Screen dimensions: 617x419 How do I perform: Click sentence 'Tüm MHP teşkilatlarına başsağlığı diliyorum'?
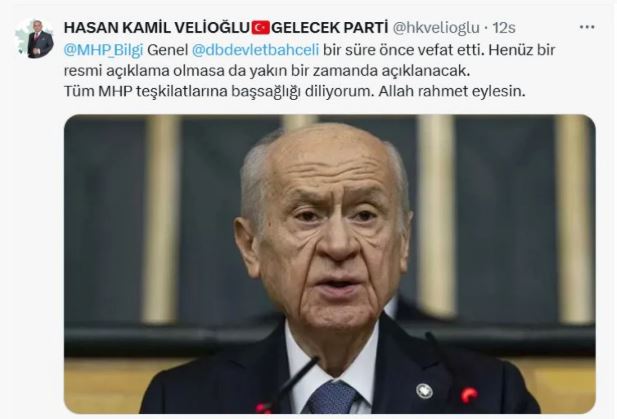click(x=218, y=92)
